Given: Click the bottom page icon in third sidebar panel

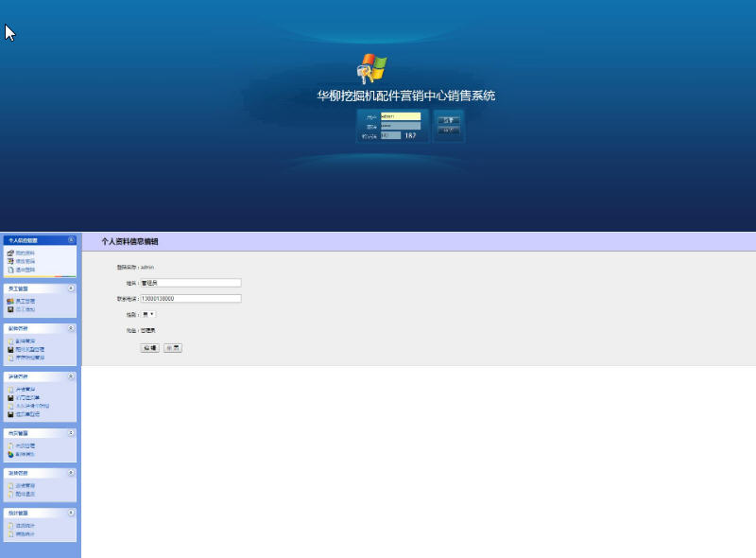Looking at the screenshot, I should (10, 357).
